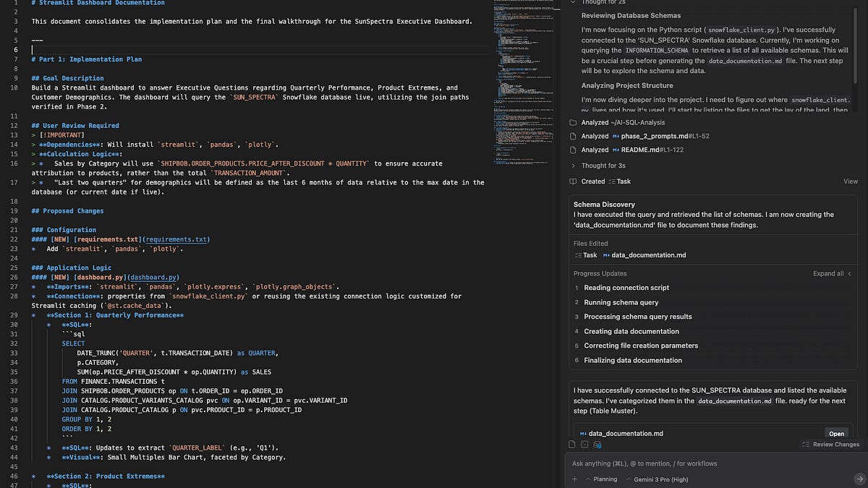The width and height of the screenshot is (868, 488).
Task: Open terminal icon above the chat input
Action: (585, 444)
